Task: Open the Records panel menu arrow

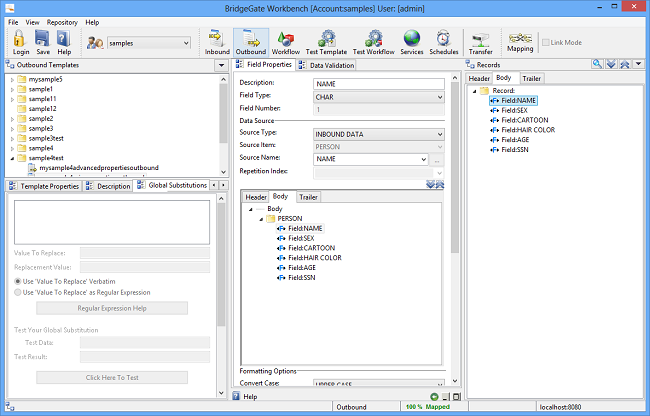Action: click(638, 64)
